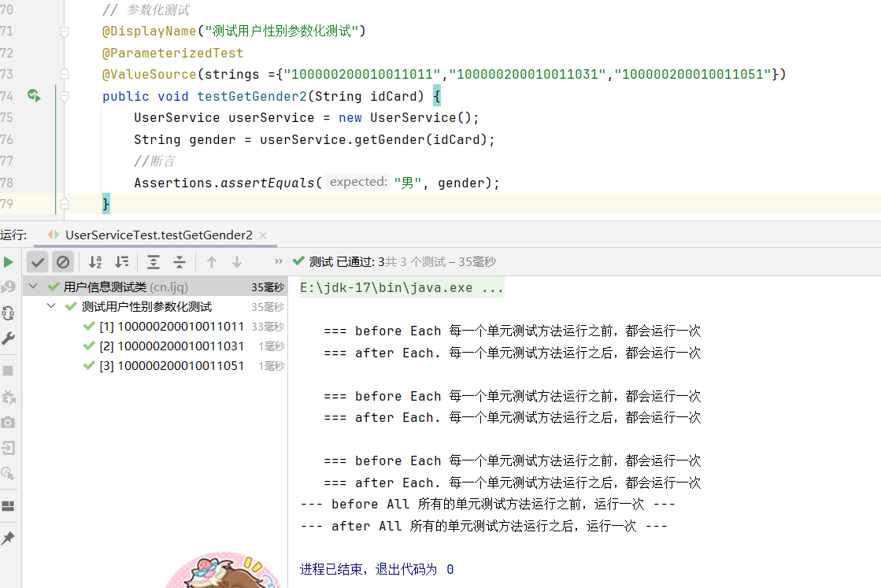Screen dimensions: 881x588
Task: Click @DisplayName annotation in editor
Action: [149, 31]
